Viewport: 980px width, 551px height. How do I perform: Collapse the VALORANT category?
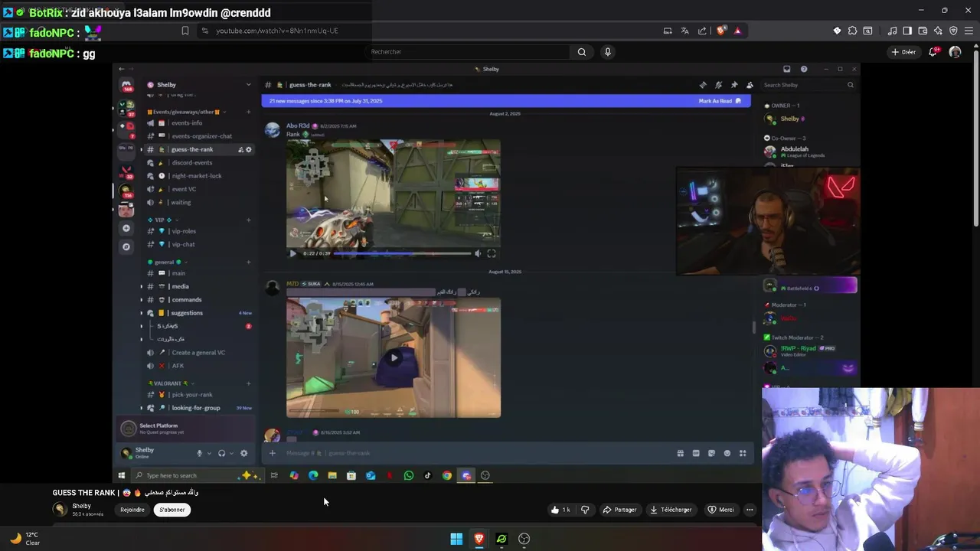coord(170,383)
